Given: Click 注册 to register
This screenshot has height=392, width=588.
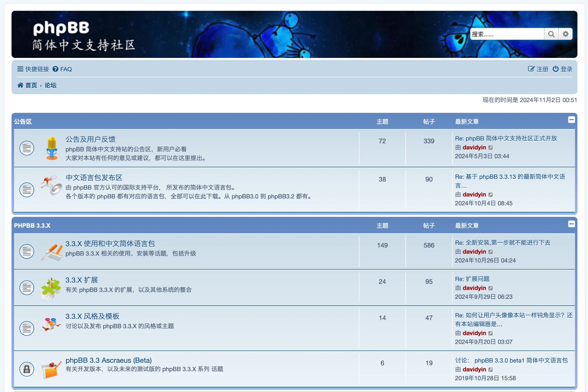Looking at the screenshot, I should pyautogui.click(x=538, y=69).
